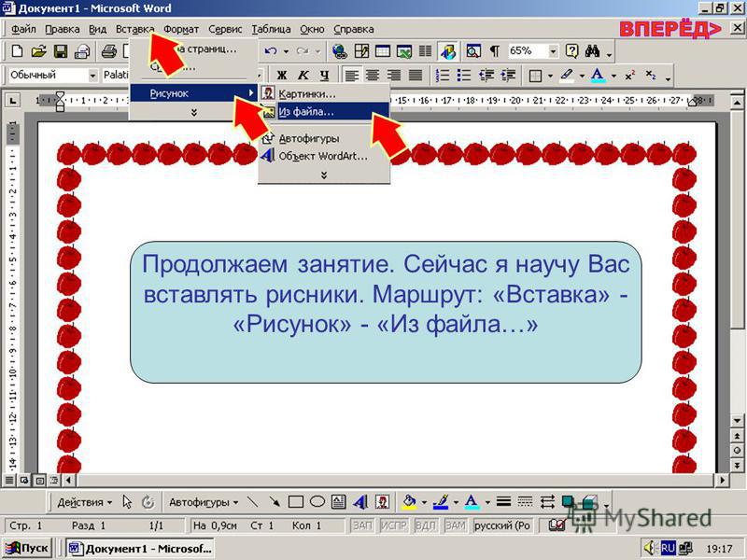
Task: Select the Rectangle drawing tool
Action: point(296,502)
